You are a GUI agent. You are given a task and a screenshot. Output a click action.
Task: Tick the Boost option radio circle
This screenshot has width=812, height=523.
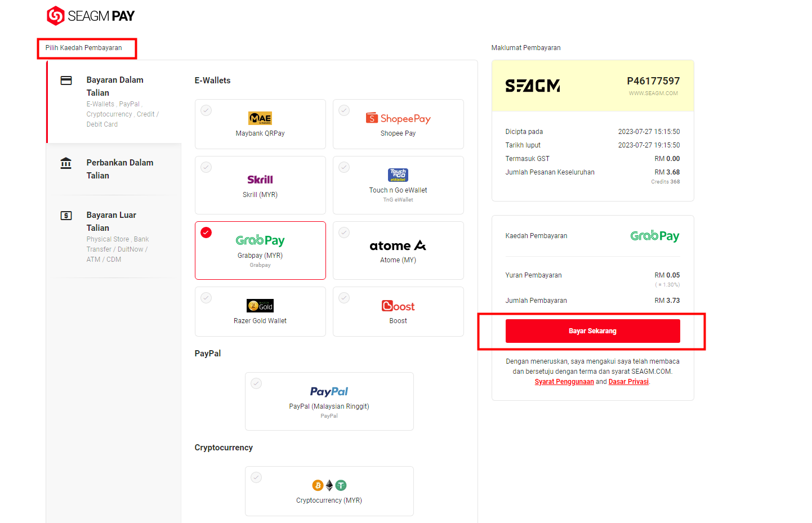pos(344,298)
